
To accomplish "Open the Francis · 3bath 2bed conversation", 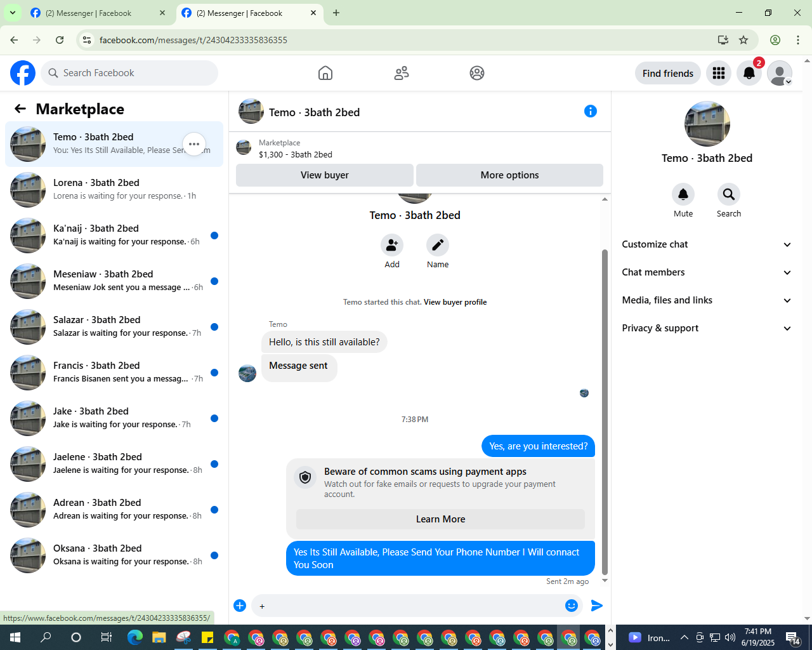I will (x=114, y=373).
